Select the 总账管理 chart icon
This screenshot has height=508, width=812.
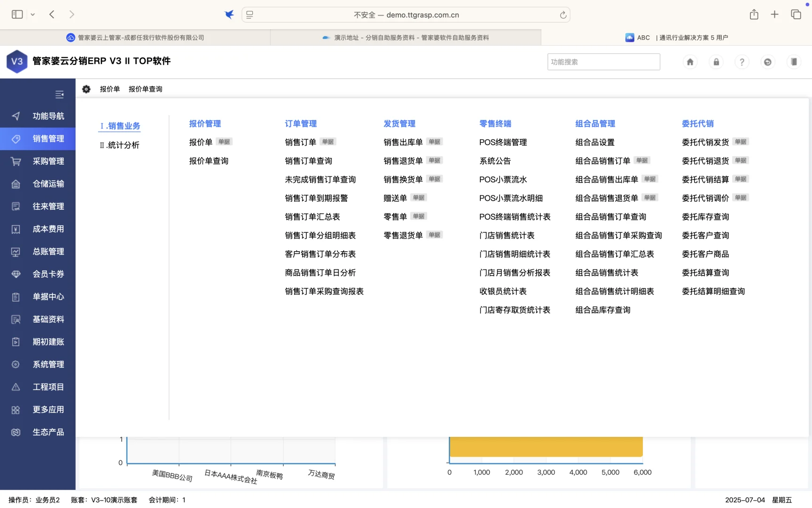click(x=16, y=251)
